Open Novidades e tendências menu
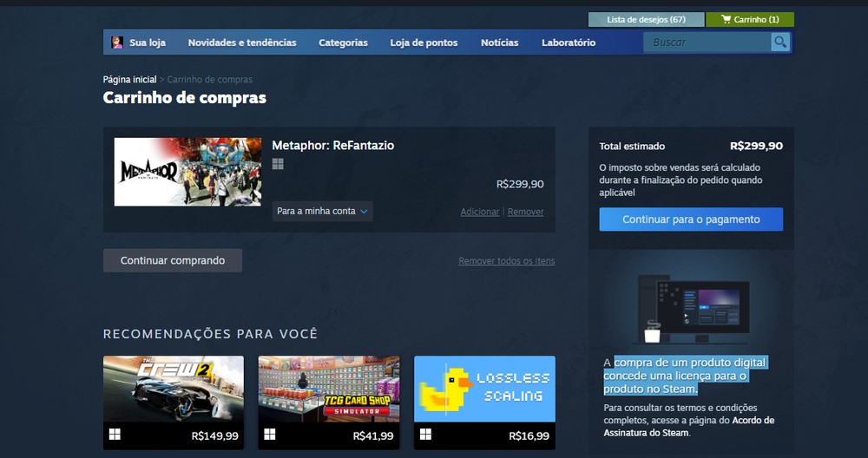Image resolution: width=868 pixels, height=458 pixels. pyautogui.click(x=242, y=43)
